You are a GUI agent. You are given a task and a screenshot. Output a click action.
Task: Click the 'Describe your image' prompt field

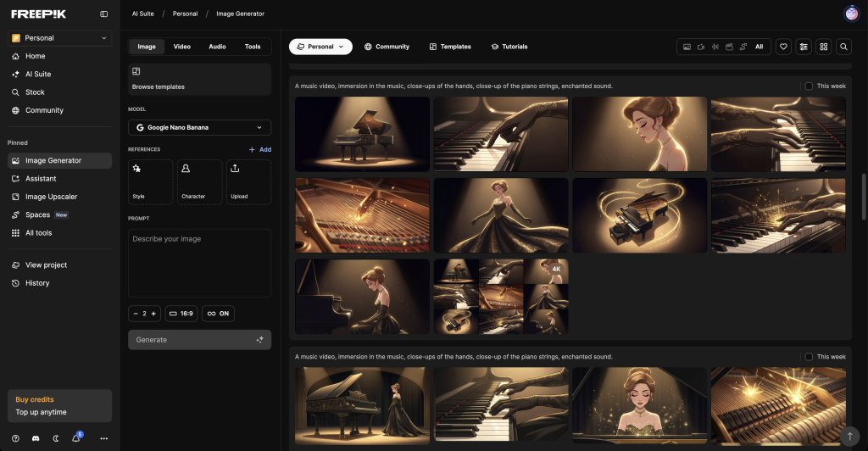[199, 263]
